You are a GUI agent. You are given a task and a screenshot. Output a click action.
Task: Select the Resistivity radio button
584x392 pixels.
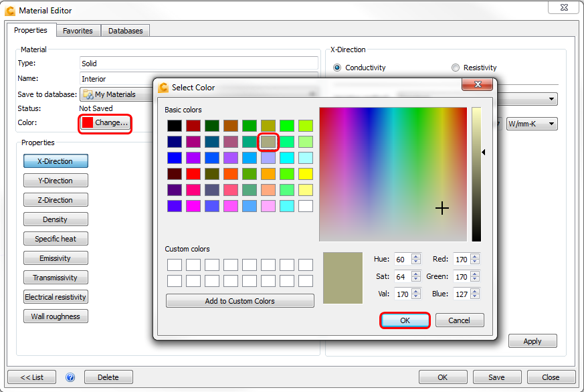pyautogui.click(x=456, y=67)
